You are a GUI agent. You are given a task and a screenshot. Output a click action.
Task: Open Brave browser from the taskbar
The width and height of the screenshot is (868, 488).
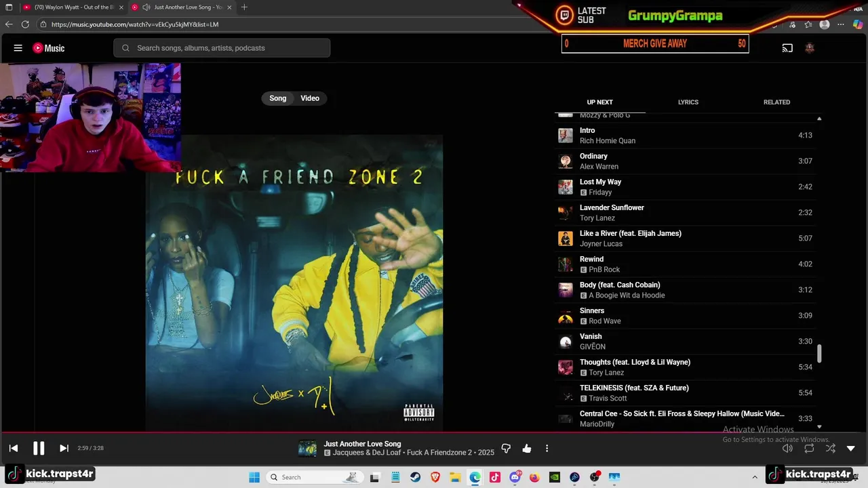coord(435,477)
